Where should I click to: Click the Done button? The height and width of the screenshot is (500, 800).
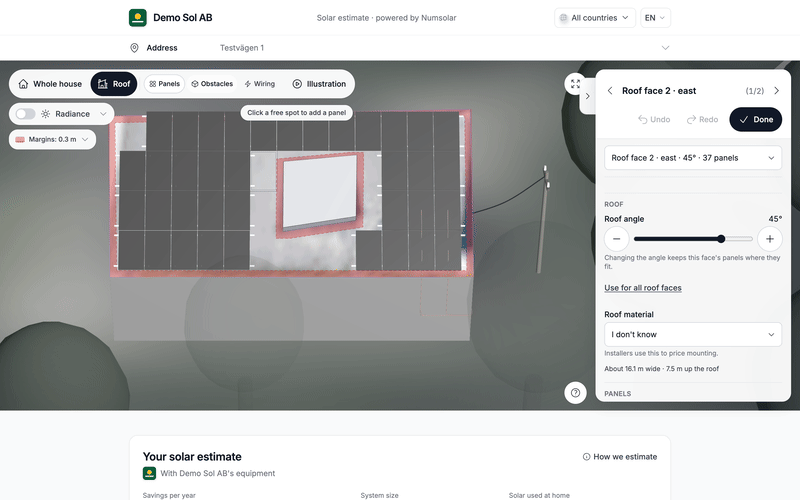point(756,119)
